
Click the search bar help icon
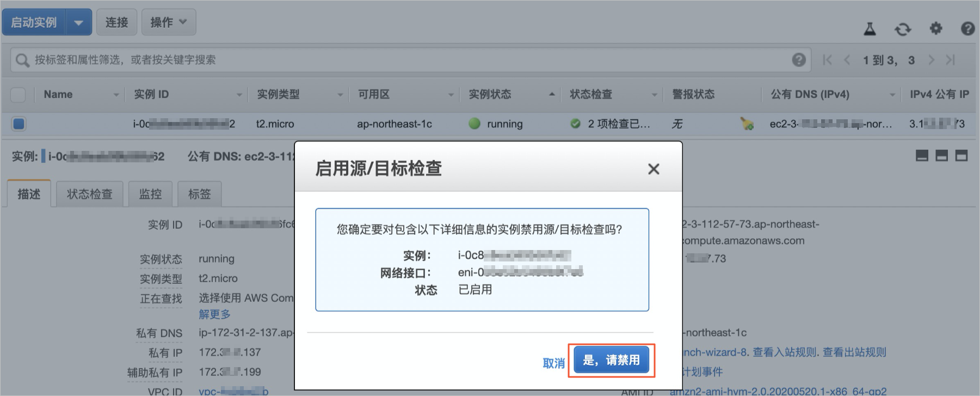click(799, 60)
